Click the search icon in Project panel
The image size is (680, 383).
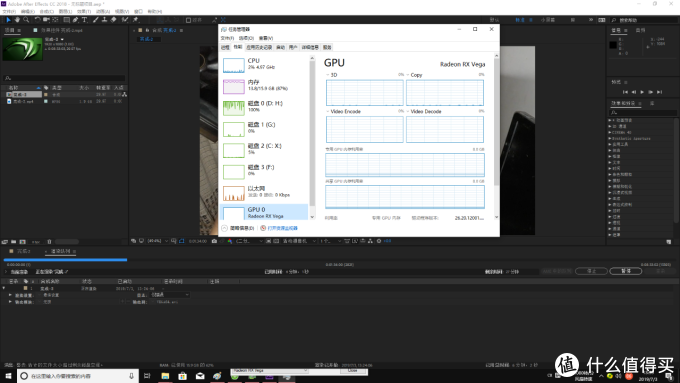[7, 78]
